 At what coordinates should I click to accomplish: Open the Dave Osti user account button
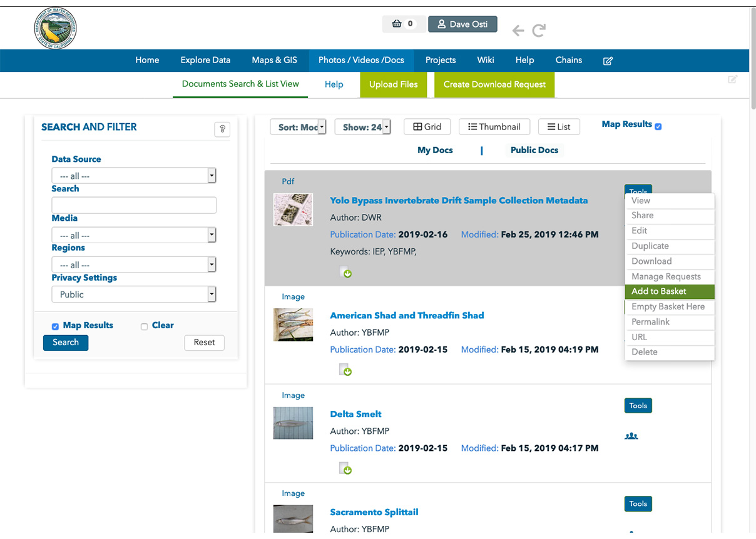click(462, 24)
